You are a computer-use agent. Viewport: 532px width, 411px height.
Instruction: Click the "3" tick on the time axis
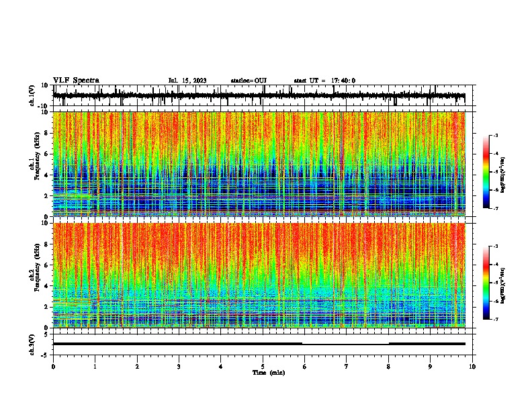179,367
